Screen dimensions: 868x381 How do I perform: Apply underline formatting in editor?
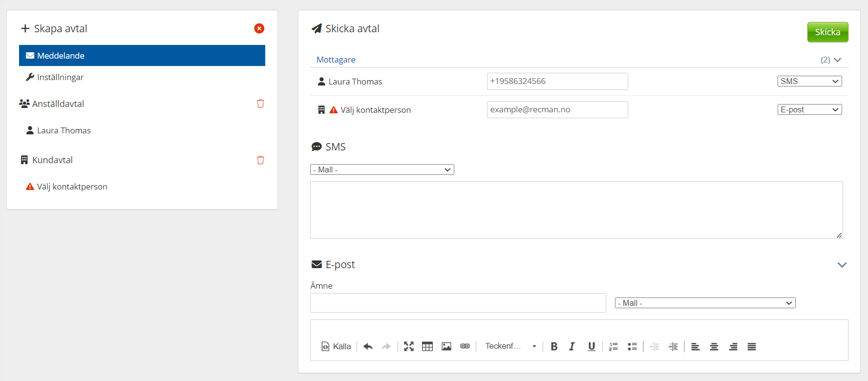pos(592,346)
